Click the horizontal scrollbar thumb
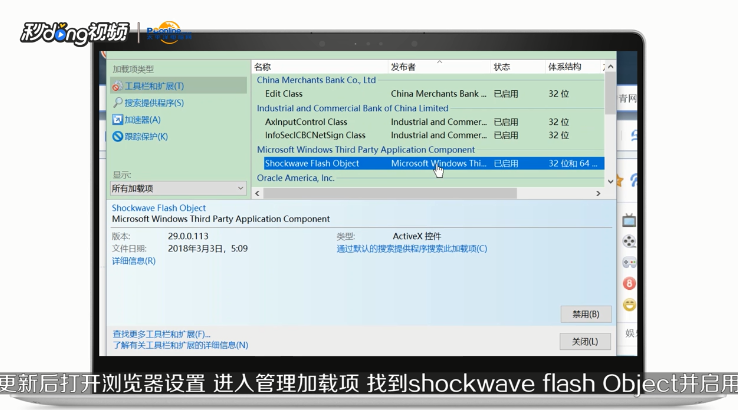The width and height of the screenshot is (738, 410). pos(390,193)
